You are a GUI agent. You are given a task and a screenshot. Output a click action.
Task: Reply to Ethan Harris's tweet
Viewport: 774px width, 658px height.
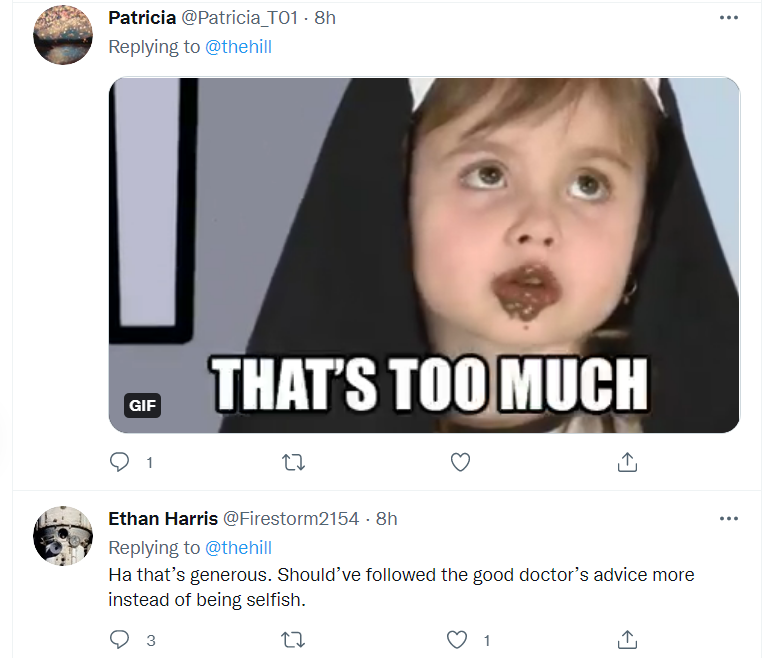tap(120, 638)
